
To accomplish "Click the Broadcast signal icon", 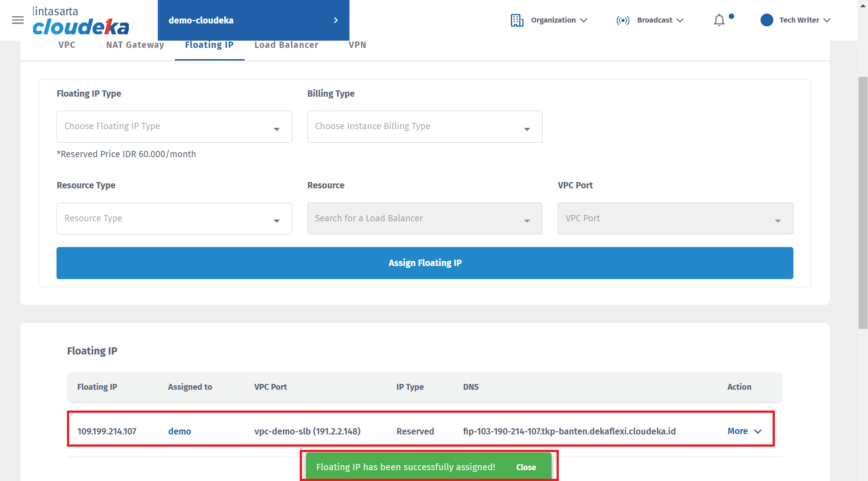I will [623, 20].
